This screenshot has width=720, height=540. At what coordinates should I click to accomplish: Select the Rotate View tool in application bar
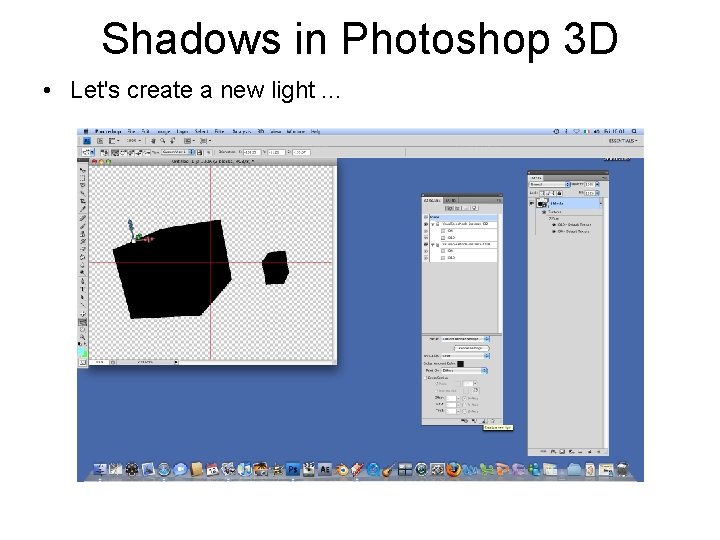[x=173, y=141]
